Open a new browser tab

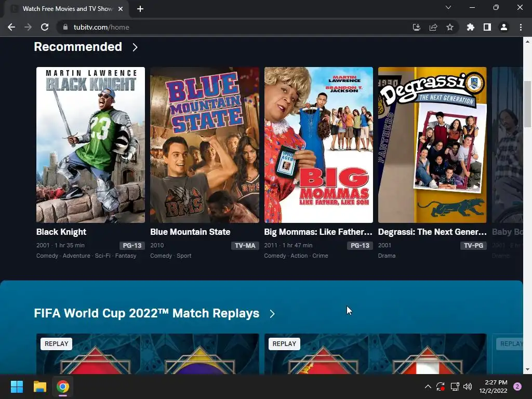point(140,9)
